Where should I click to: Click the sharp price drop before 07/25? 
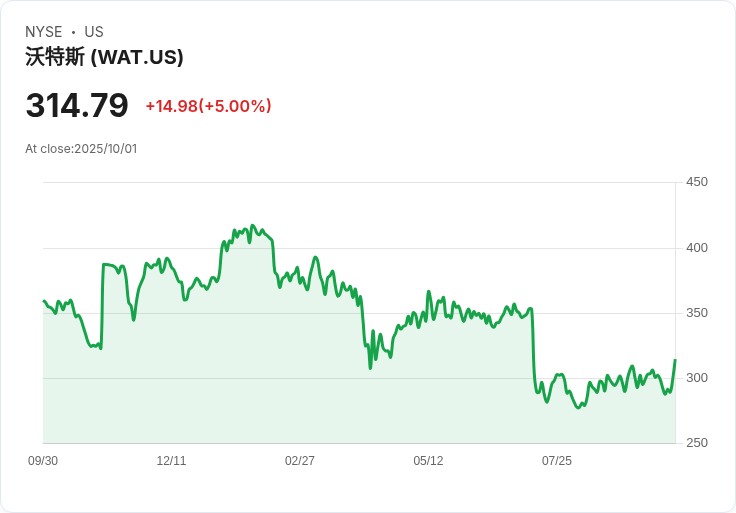[533, 345]
